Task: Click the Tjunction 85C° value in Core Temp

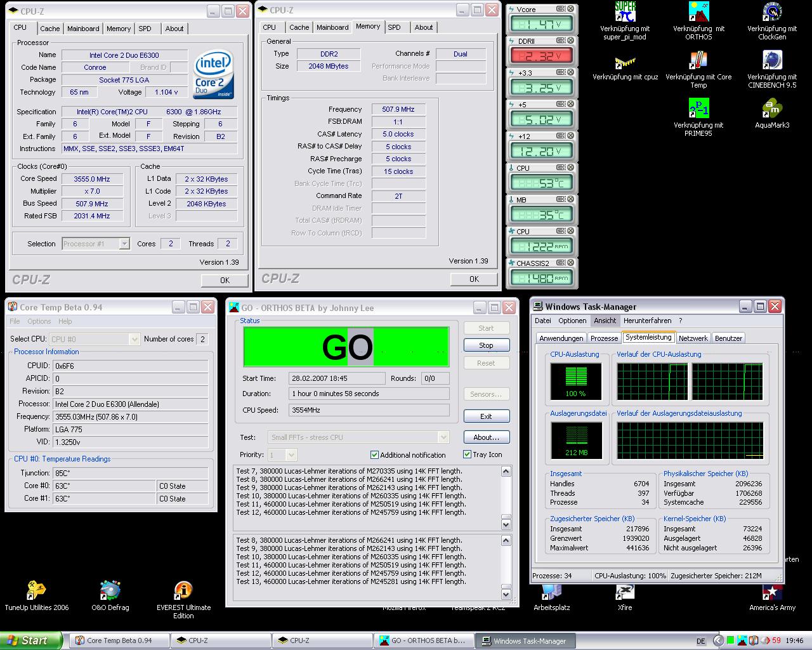Action: (x=131, y=473)
